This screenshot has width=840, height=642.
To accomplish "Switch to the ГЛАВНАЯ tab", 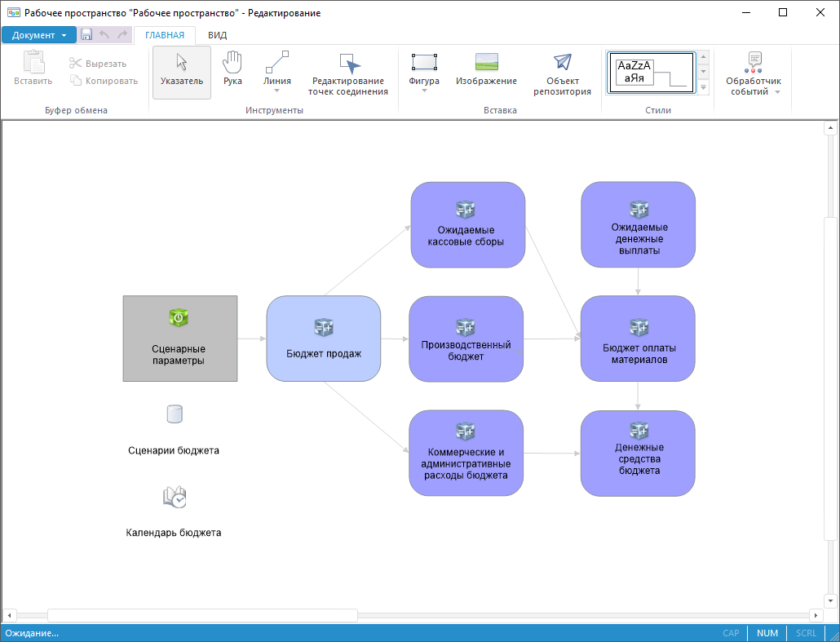I will (165, 35).
